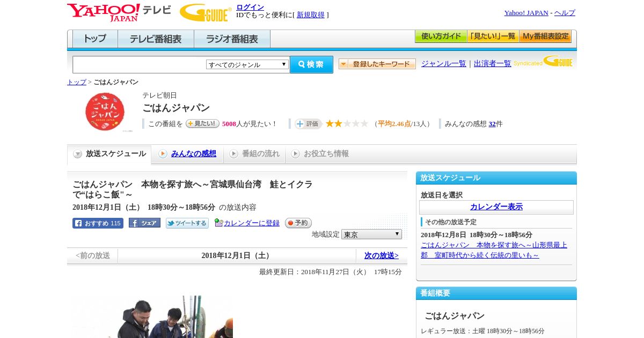Open the ジャンル一覧 link
This screenshot has width=644, height=338.
[x=443, y=63]
